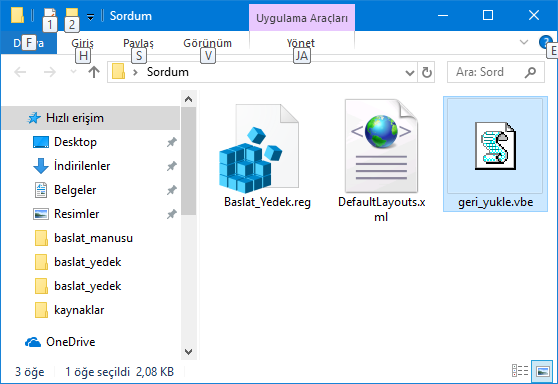The image size is (558, 384).
Task: Click the OneDrive cloud icon
Action: [33, 342]
